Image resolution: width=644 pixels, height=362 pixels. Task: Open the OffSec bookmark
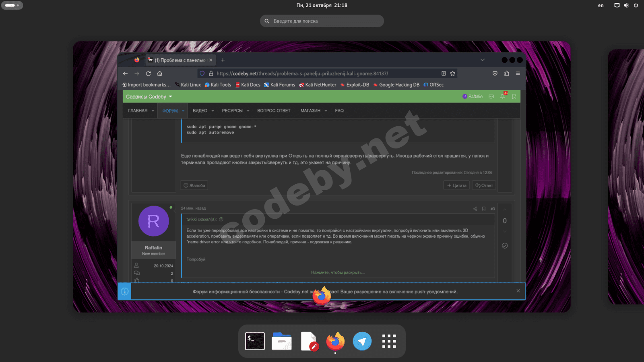pos(433,85)
